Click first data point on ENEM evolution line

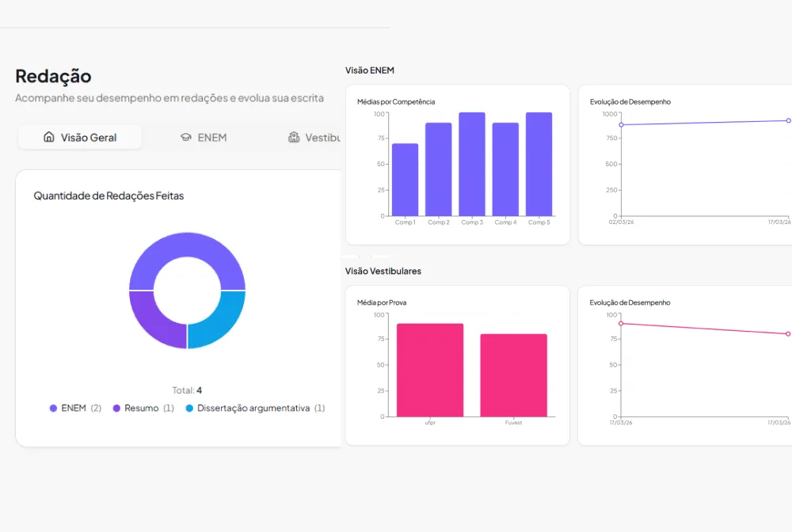(x=621, y=124)
